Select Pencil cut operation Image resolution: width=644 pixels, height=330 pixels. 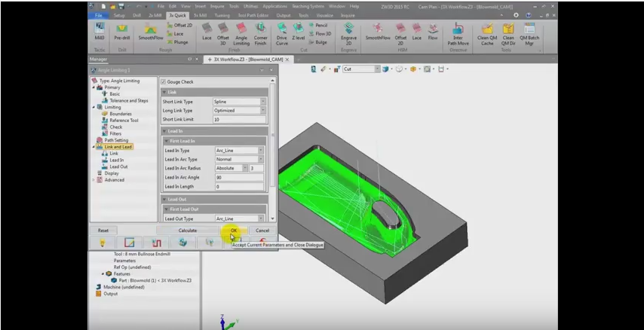pos(318,26)
